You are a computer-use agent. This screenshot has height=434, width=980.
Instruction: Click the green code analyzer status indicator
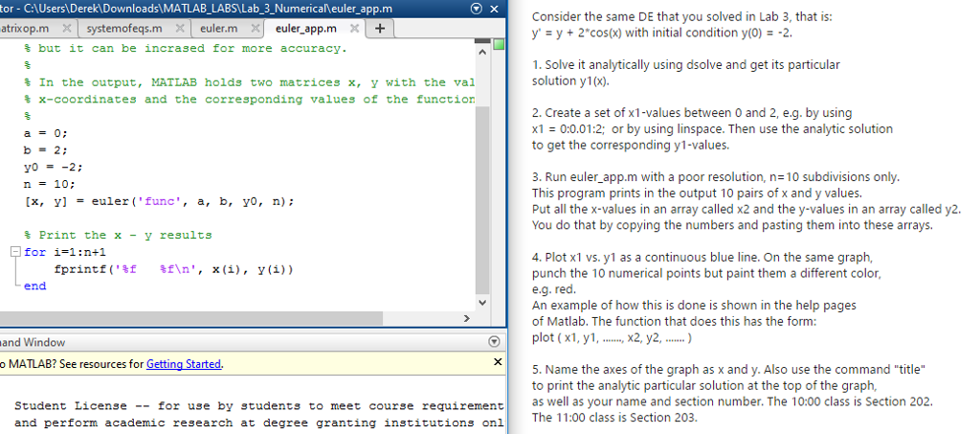[497, 45]
